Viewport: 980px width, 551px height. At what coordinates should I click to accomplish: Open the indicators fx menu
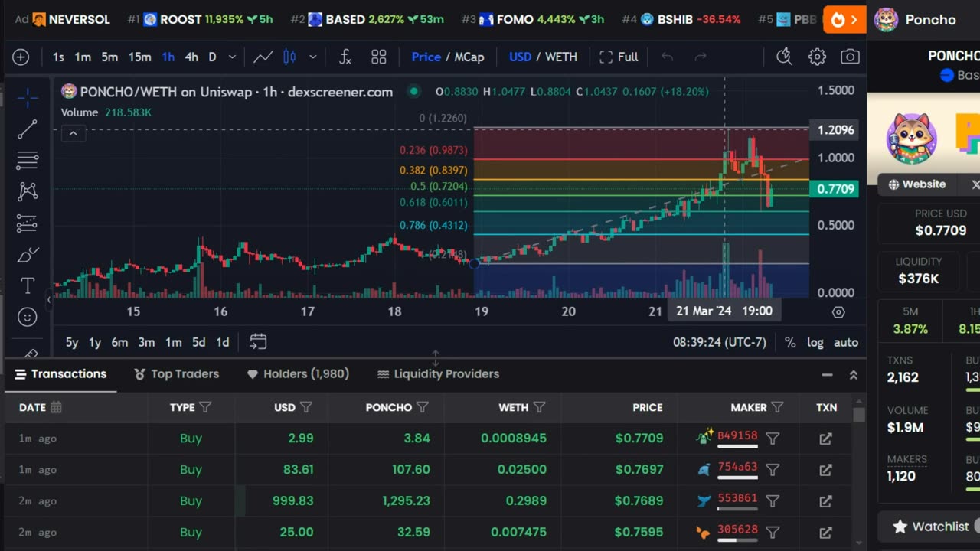pos(345,57)
